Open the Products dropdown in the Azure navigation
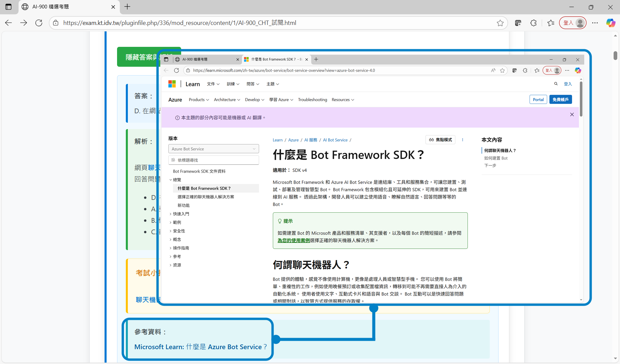Screen dimensions: 620x364 coord(199,100)
